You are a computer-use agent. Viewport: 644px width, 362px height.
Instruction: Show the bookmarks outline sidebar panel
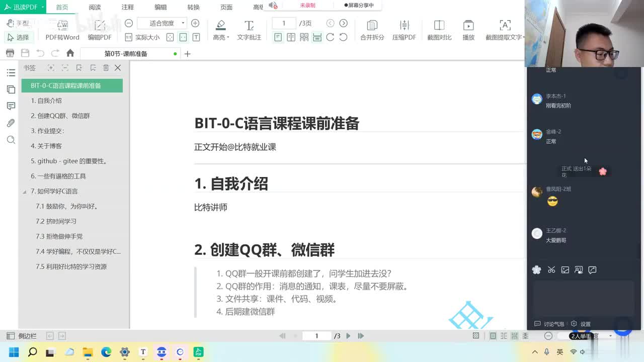tap(11, 73)
